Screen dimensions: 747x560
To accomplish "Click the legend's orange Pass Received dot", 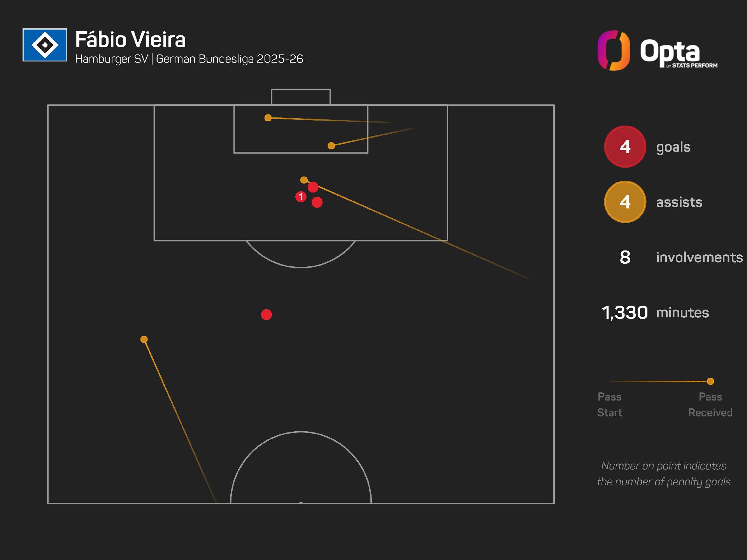I will pyautogui.click(x=710, y=381).
